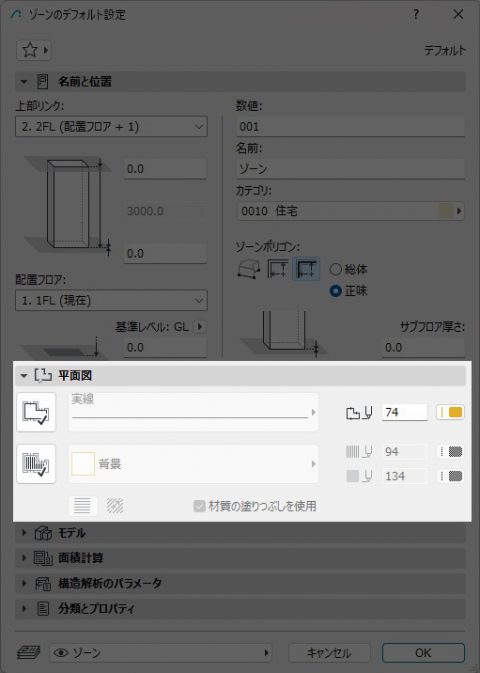Image resolution: width=480 pixels, height=673 pixels.
Task: Open the 実線 line type selector
Action: click(193, 412)
